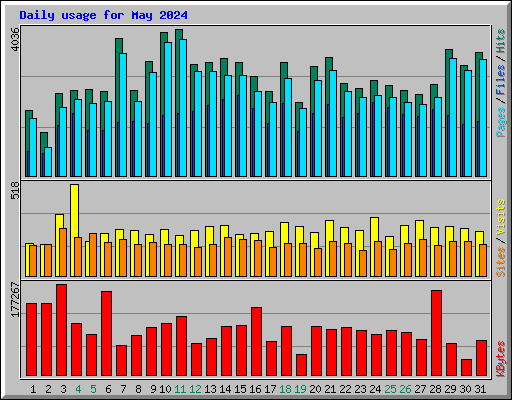Click day label 21 on the x-axis
The image size is (512, 400).
point(330,389)
